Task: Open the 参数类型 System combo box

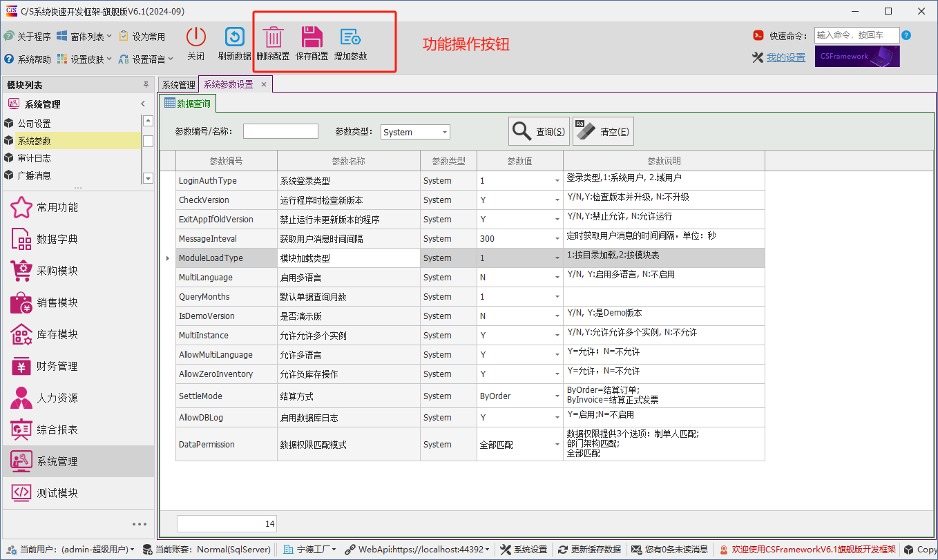Action: 415,132
